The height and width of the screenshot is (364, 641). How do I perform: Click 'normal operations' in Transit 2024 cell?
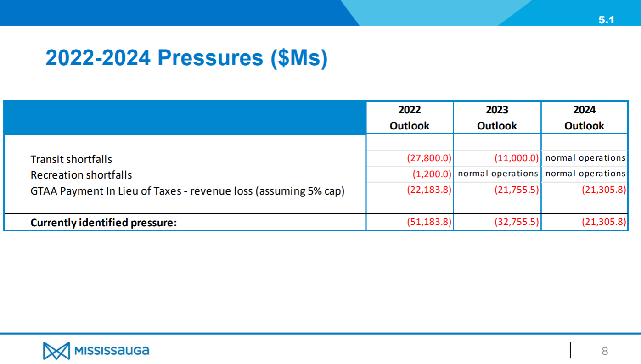click(x=585, y=158)
